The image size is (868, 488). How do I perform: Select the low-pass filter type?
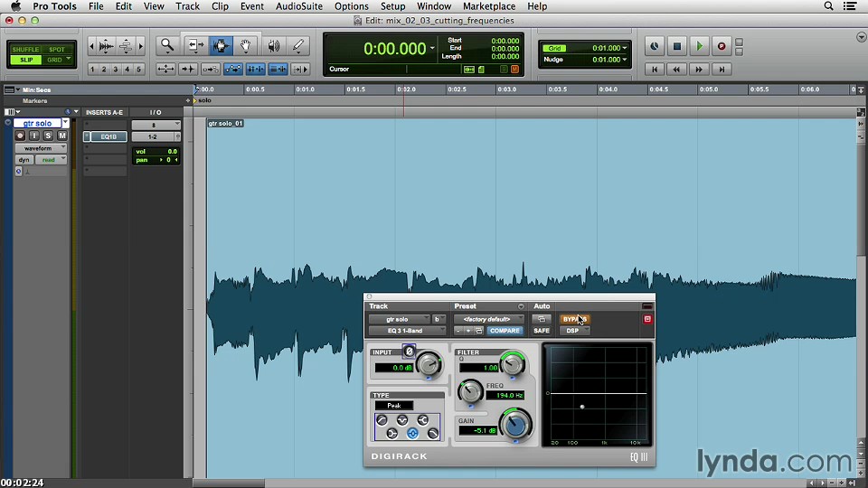tap(433, 433)
